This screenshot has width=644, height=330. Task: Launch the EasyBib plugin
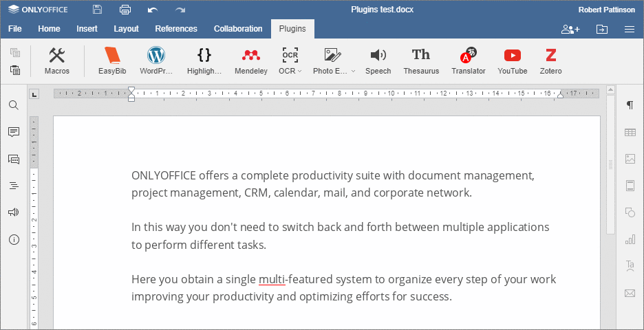click(x=111, y=61)
